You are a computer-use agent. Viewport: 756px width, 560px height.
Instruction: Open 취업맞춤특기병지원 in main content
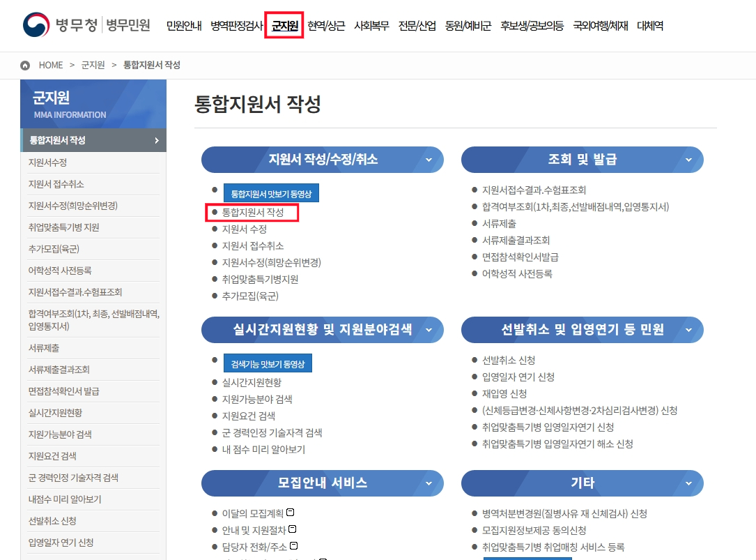tap(260, 280)
